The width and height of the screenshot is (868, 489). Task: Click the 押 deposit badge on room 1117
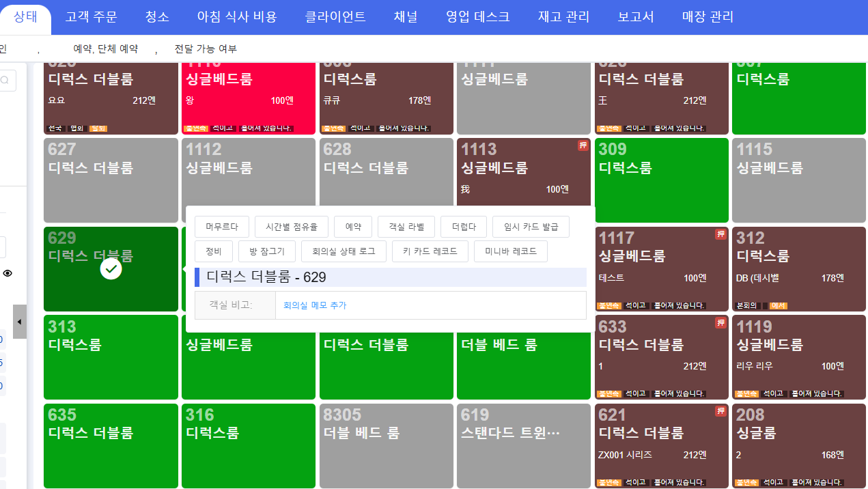(720, 235)
